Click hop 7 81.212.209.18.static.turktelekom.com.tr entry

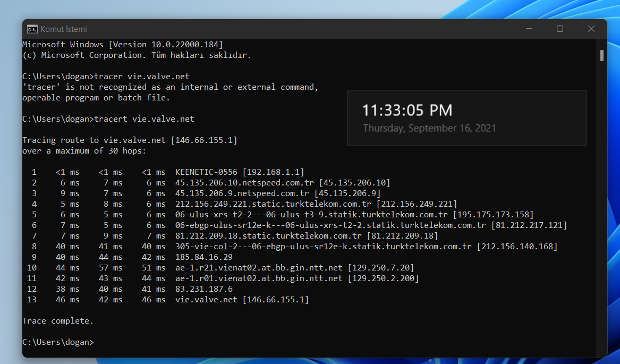307,236
